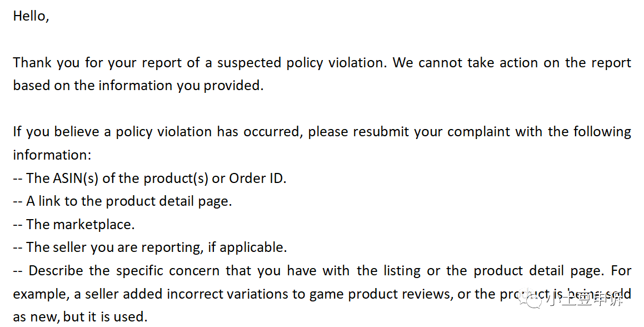Click the line "The marketplace."

point(80,224)
